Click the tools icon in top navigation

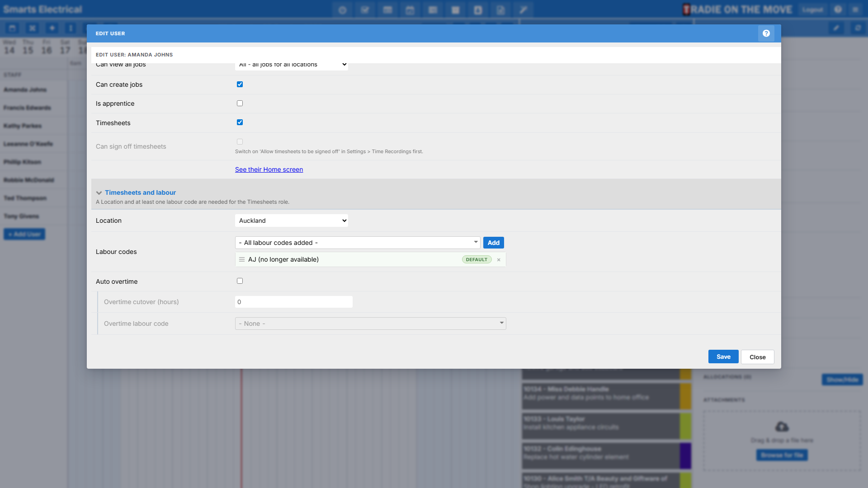click(x=523, y=10)
